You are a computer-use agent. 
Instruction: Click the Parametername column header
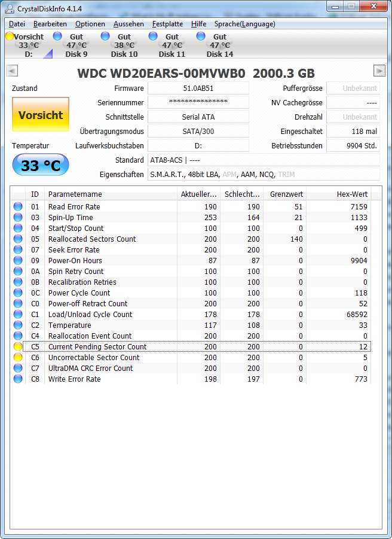[111, 194]
